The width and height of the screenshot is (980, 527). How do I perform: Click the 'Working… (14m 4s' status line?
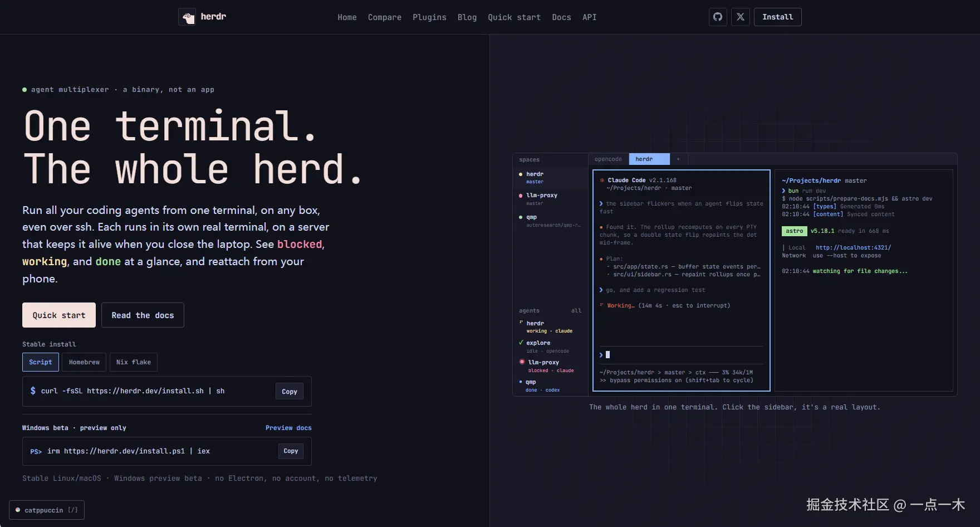coord(665,305)
